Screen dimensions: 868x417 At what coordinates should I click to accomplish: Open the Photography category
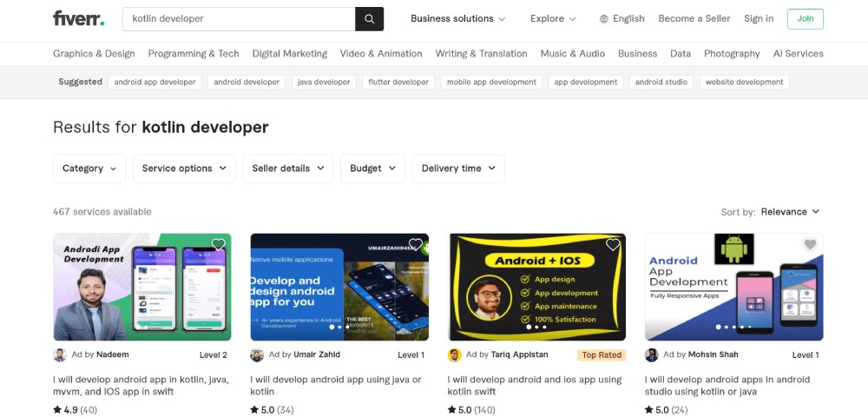click(x=732, y=54)
